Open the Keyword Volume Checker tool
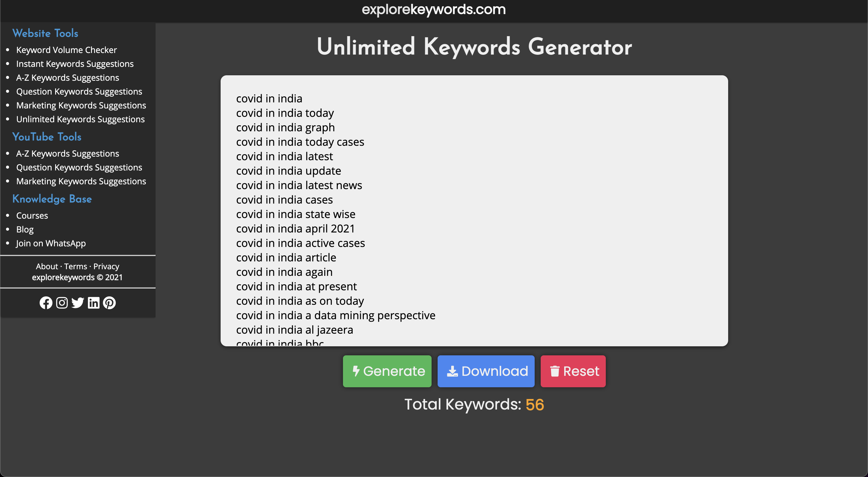Viewport: 868px width, 477px height. [66, 50]
